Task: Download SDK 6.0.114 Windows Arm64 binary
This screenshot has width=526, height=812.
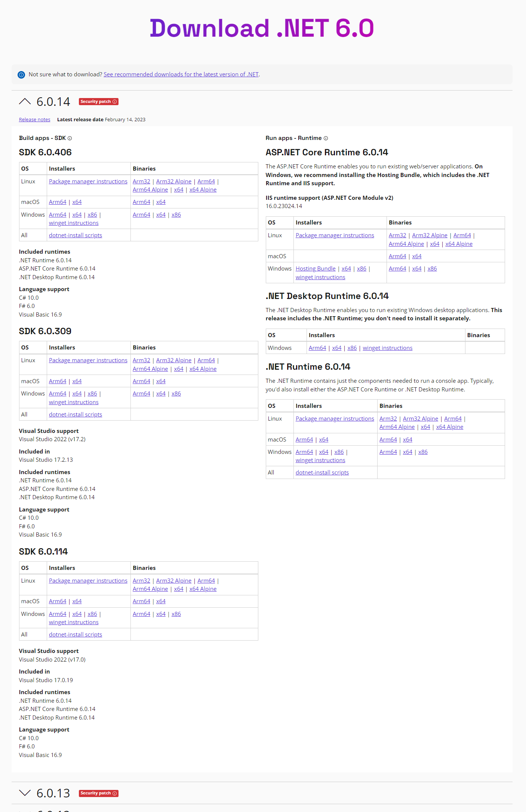Action: coord(141,614)
